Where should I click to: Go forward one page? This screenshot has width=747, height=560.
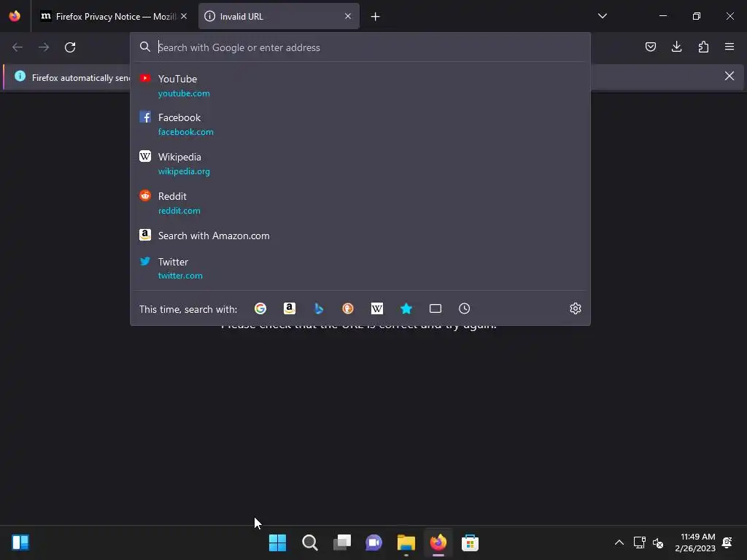click(44, 47)
